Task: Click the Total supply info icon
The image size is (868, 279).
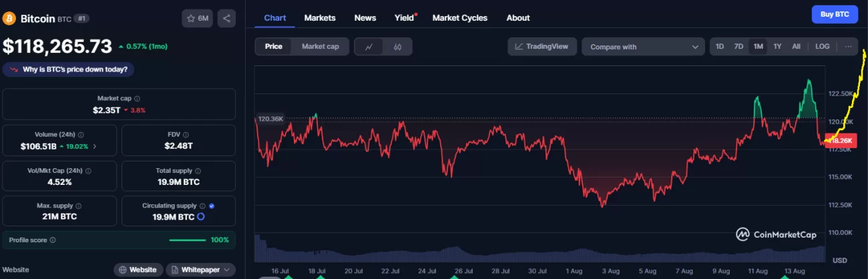Action: (x=198, y=171)
